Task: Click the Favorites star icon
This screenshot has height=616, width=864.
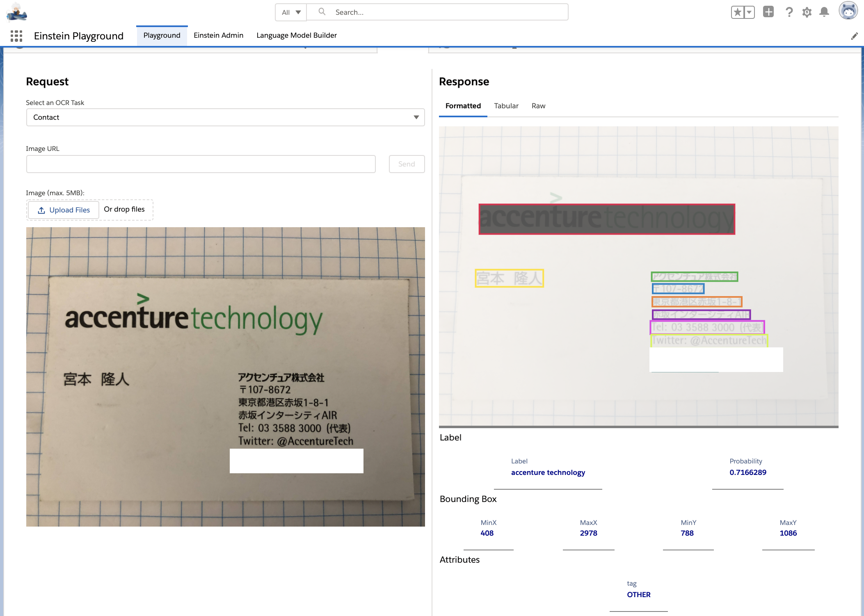Action: pyautogui.click(x=738, y=12)
